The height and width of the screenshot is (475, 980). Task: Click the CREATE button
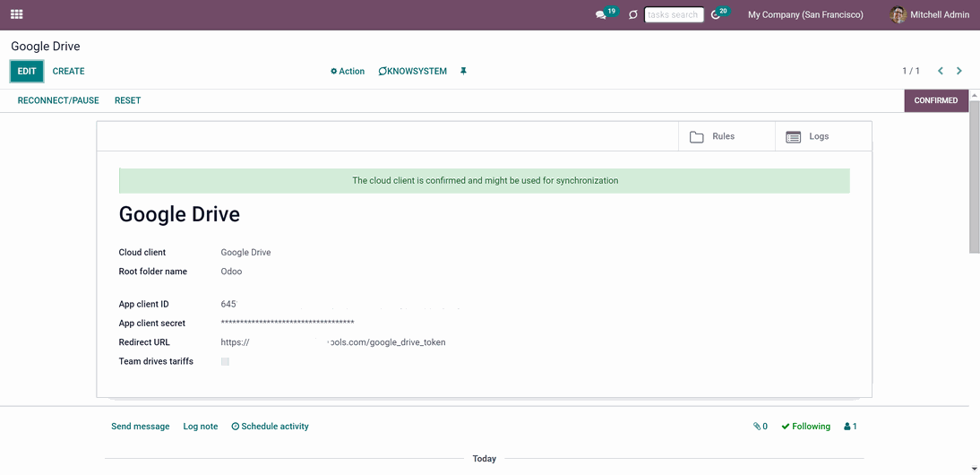(69, 72)
